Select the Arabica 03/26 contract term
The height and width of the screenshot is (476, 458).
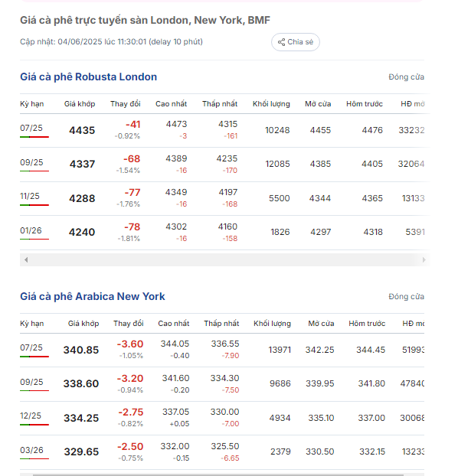tap(31, 450)
